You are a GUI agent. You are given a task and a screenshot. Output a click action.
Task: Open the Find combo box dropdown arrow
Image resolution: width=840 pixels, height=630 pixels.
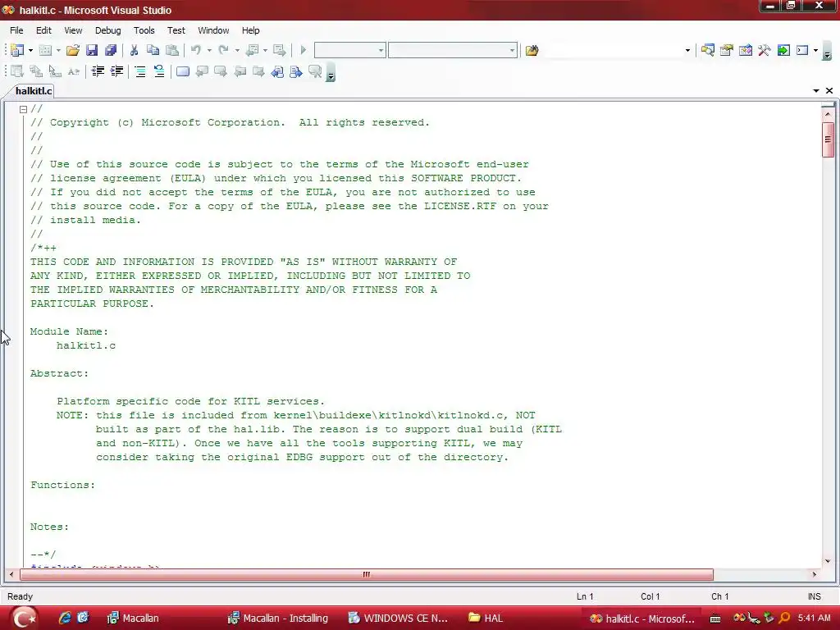click(x=687, y=50)
